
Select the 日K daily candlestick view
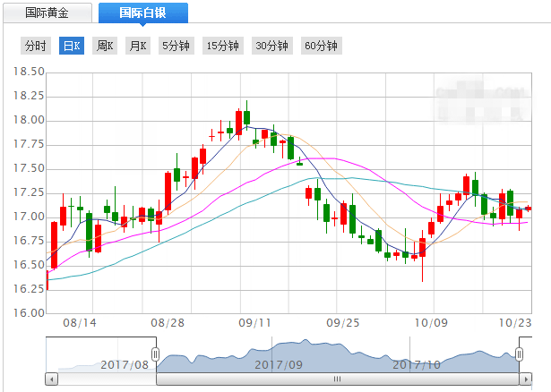(72, 46)
